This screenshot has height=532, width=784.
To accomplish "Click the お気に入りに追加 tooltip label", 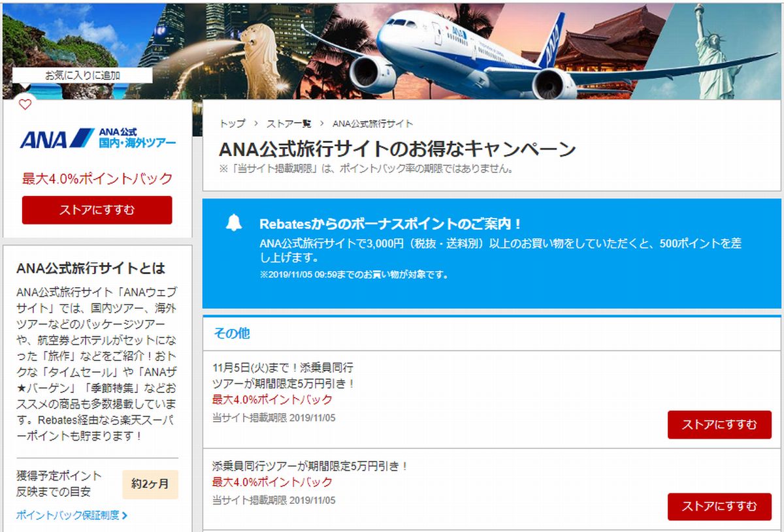I will coord(82,75).
